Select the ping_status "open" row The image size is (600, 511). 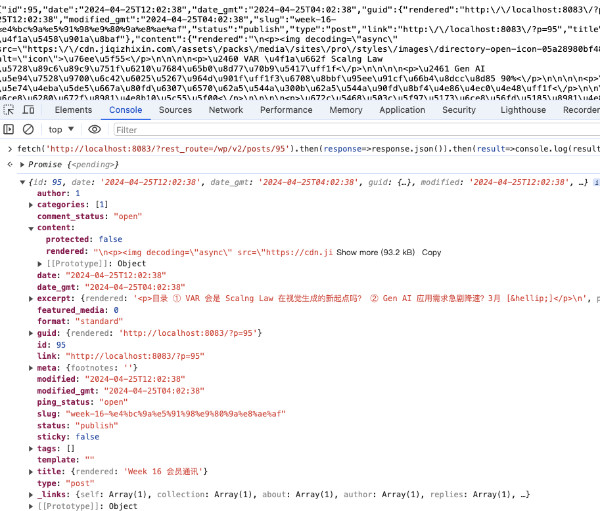coord(82,402)
